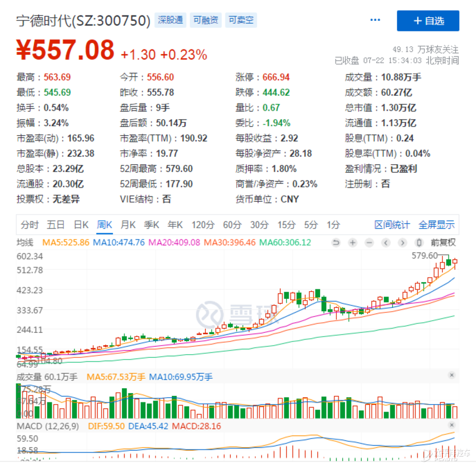
Task: Click the MA10:474.76 indicator label
Action: (x=118, y=243)
